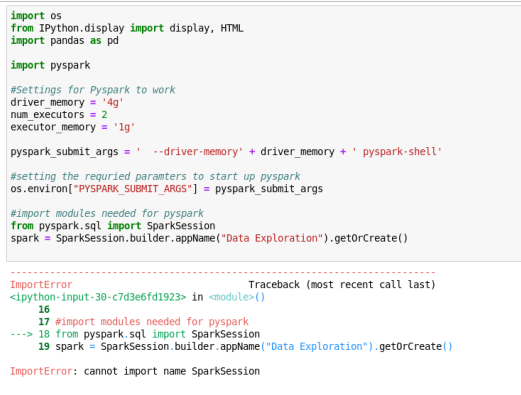The width and height of the screenshot is (521, 395).
Task: Click traceback line 18 with arrow marker
Action: [x=135, y=334]
